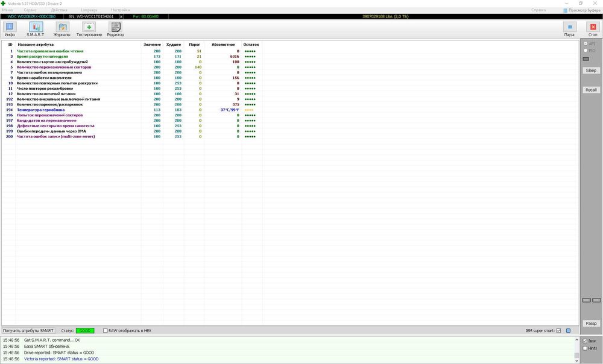Viewport: 603px width, 364px height.
Task: Open Просмотр буфера buffer view
Action: 581,10
